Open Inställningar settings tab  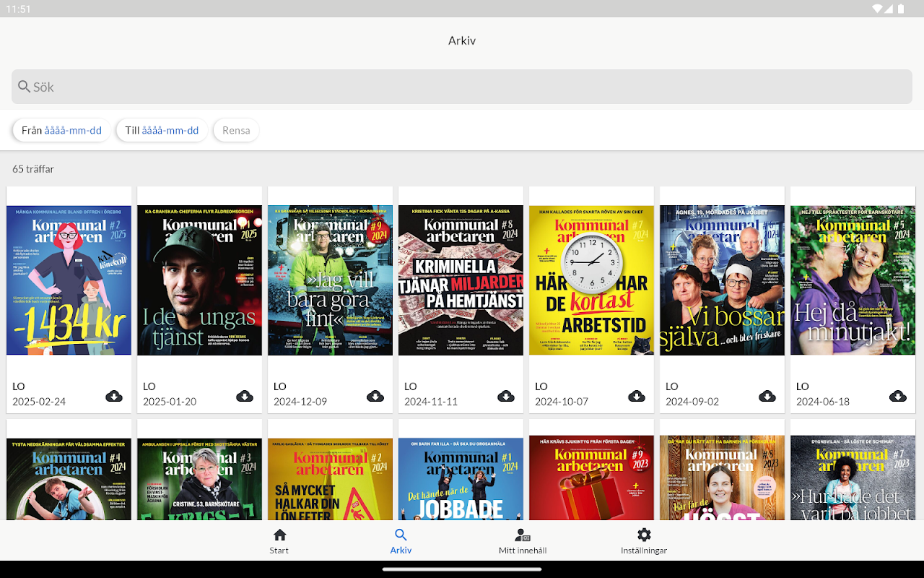click(x=644, y=540)
